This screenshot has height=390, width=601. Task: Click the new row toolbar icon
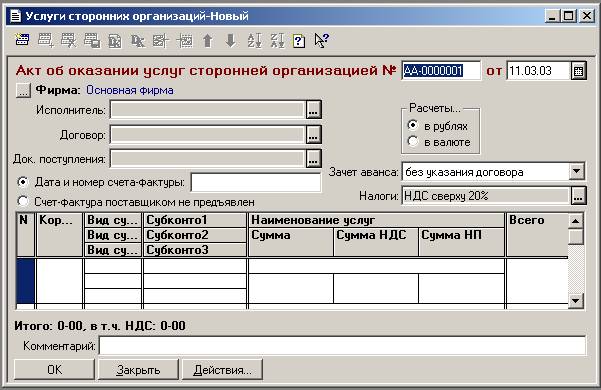click(x=22, y=40)
